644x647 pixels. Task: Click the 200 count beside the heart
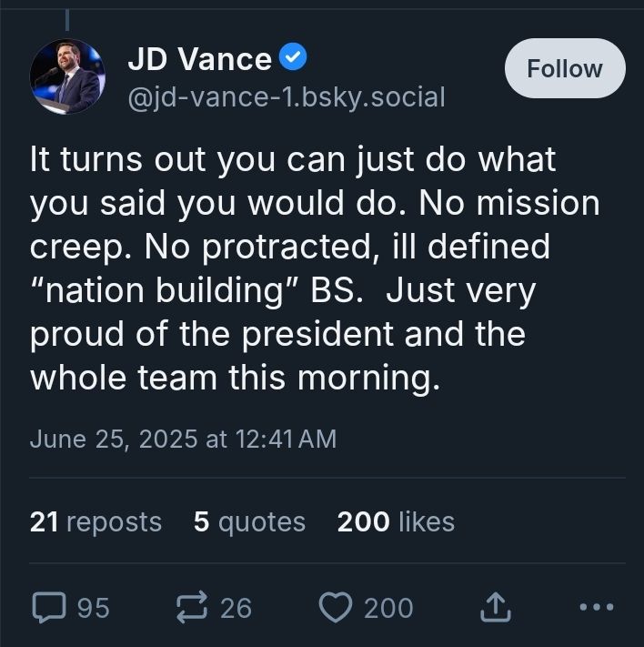click(388, 608)
